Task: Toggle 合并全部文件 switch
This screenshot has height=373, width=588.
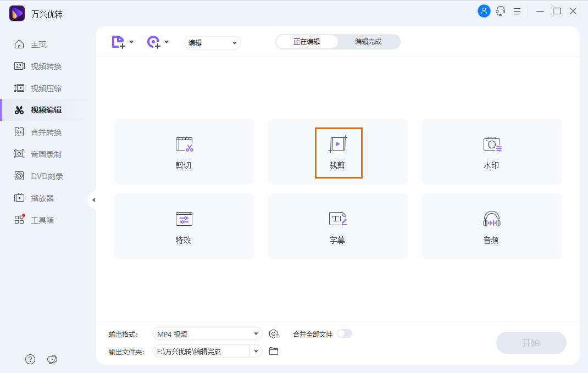Action: [x=344, y=333]
